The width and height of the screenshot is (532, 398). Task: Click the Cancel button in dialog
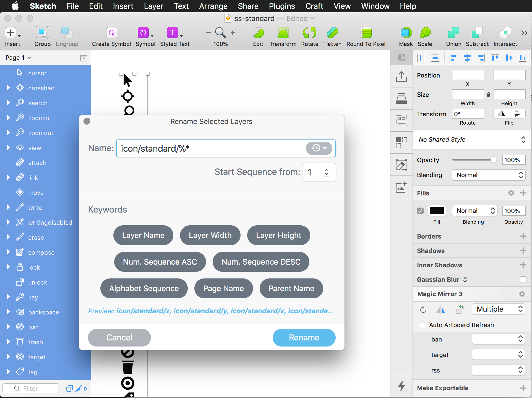click(x=119, y=337)
